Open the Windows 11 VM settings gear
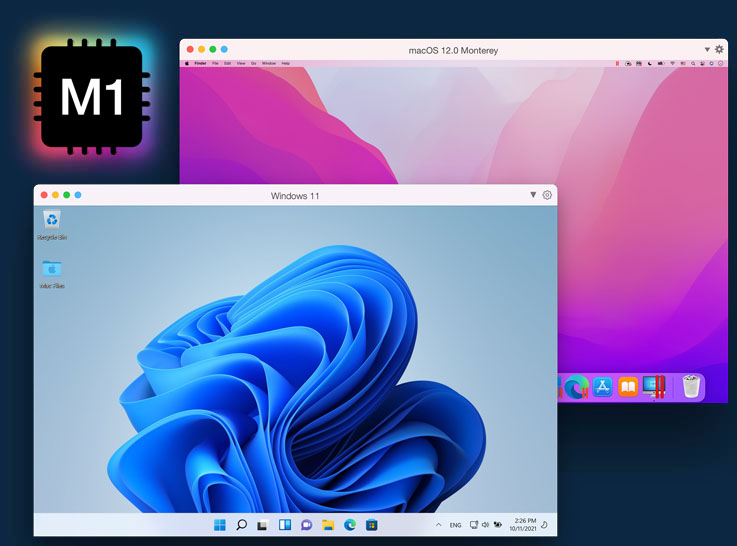Screen dimensions: 737x546 pyautogui.click(x=547, y=195)
